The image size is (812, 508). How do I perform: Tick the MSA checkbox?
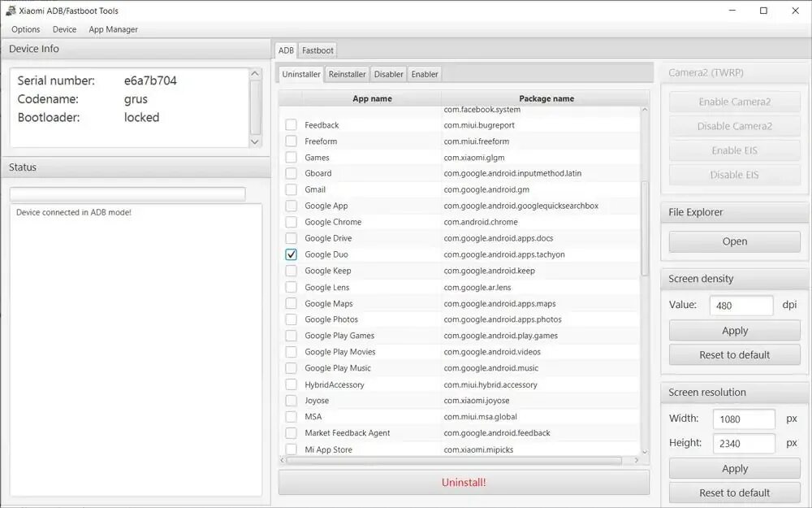click(x=291, y=417)
